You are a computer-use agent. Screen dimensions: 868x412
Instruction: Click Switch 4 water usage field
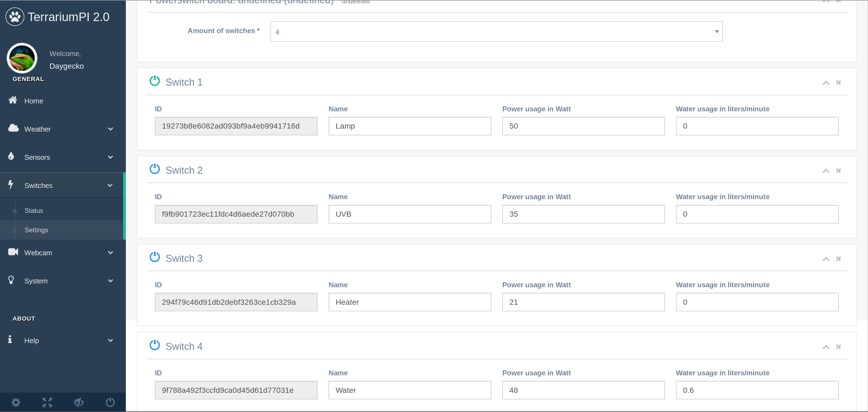(x=757, y=390)
